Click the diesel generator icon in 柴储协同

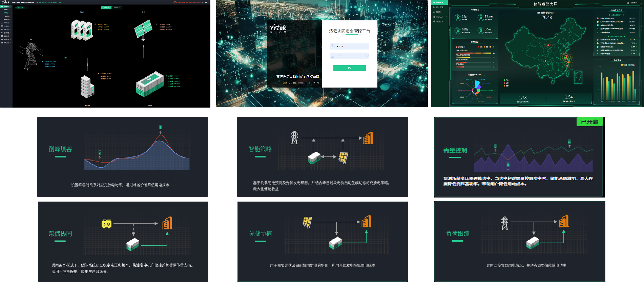(106, 224)
